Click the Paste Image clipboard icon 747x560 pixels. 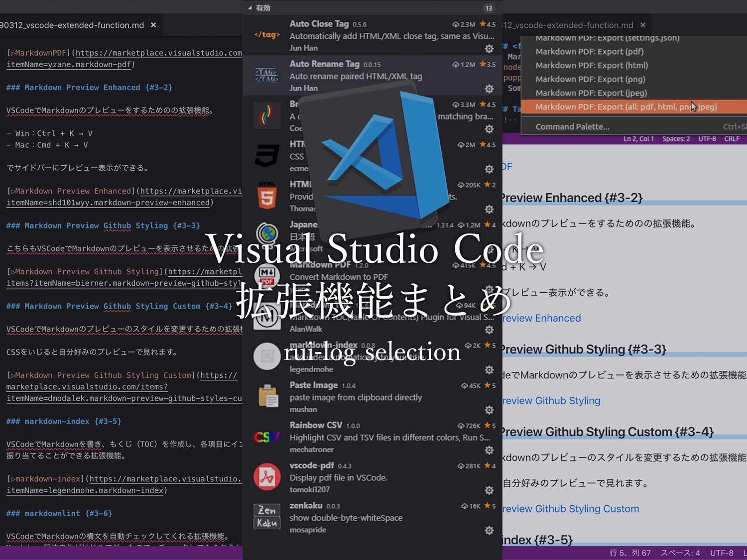268,397
